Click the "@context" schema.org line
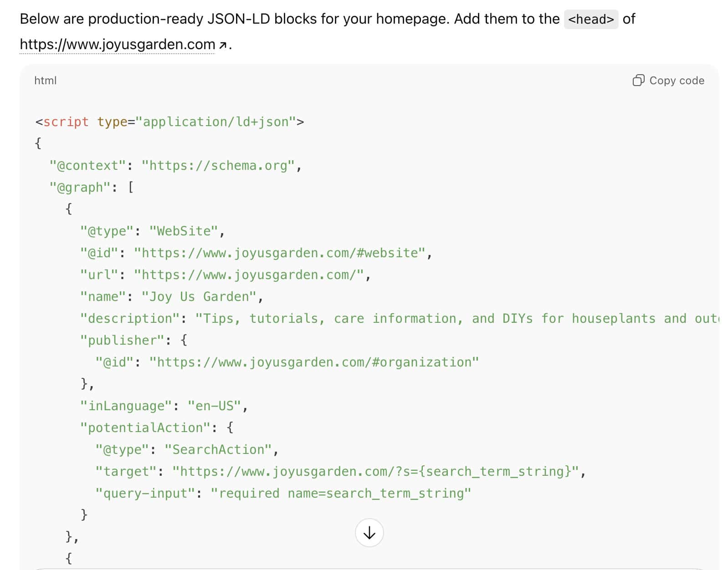728x570 pixels. (175, 166)
